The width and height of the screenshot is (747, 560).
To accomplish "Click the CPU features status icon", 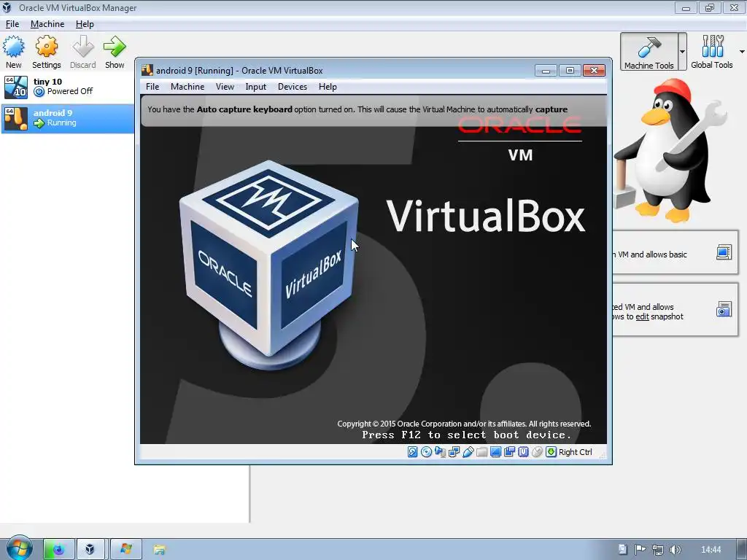I will pos(523,452).
